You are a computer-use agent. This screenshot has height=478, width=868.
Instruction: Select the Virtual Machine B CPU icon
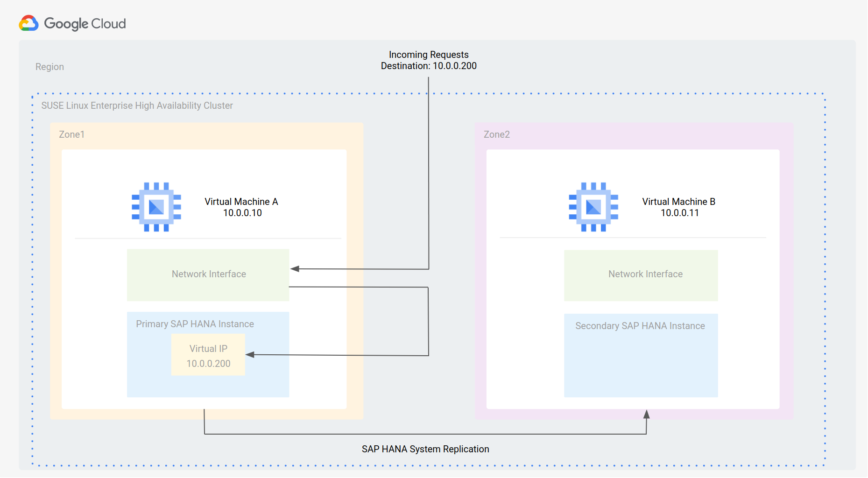(x=593, y=207)
